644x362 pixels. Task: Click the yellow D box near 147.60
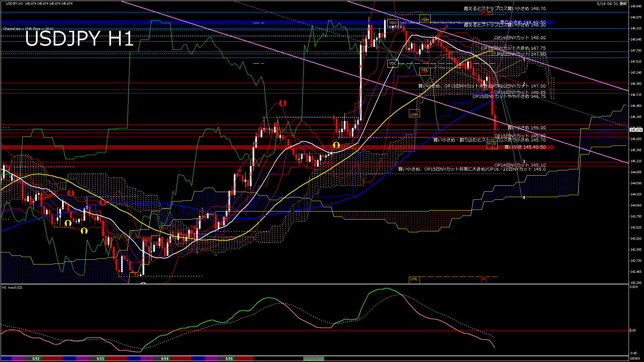494,53
